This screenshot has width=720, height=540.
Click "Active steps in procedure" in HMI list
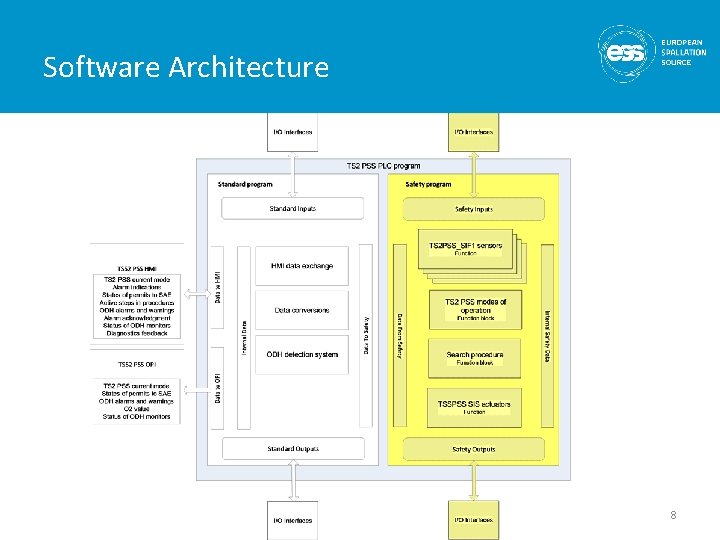click(137, 303)
